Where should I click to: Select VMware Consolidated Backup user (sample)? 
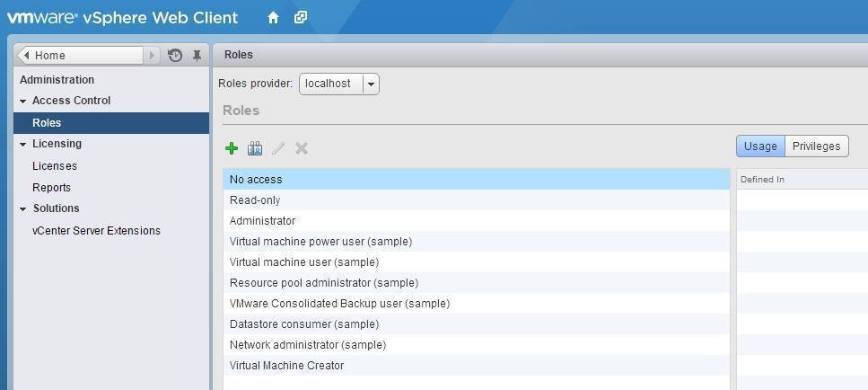(x=477, y=304)
